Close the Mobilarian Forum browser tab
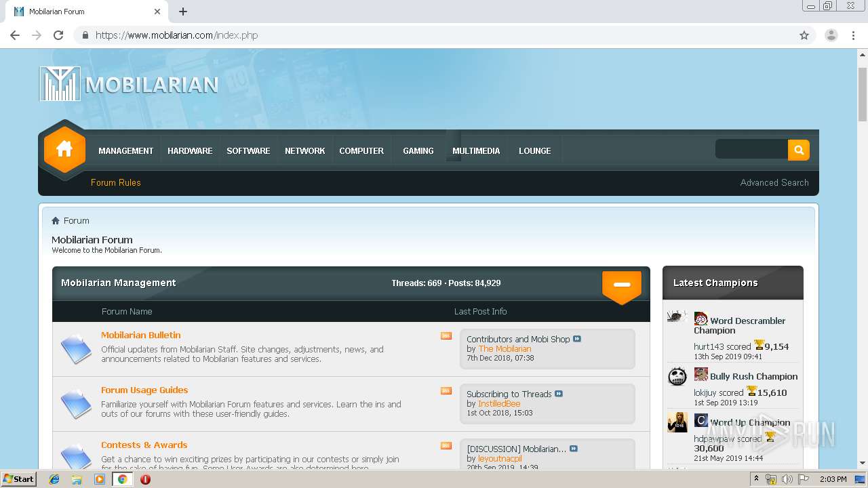Viewport: 868px width, 488px height. [x=157, y=12]
